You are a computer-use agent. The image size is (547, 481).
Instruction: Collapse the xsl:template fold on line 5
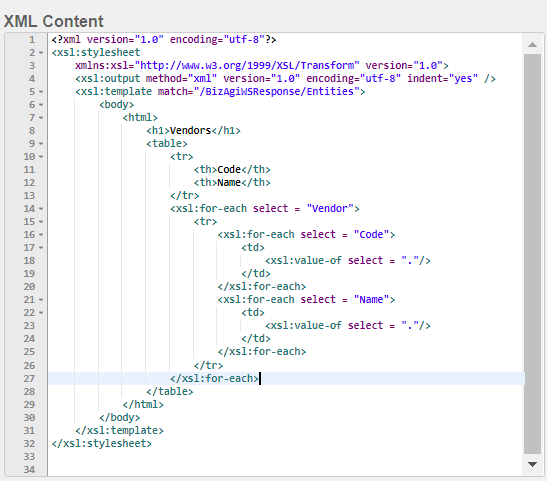[41, 92]
